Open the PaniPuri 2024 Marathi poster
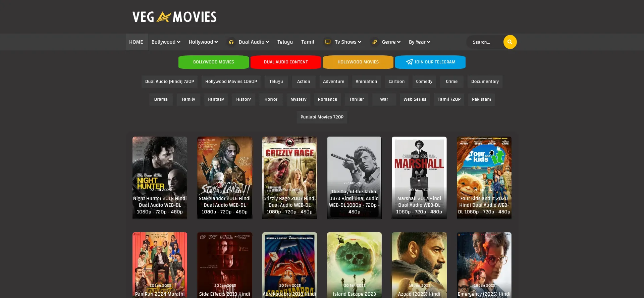This screenshot has height=298, width=644. 160,265
